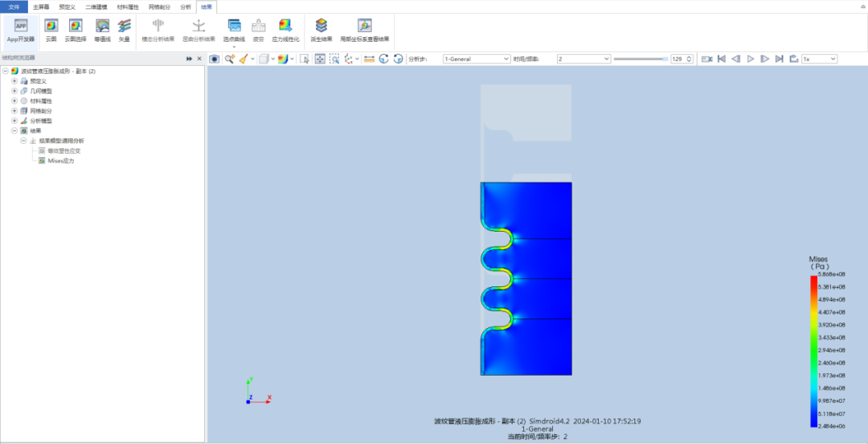Open 应力线性化 stress linearization

pyautogui.click(x=285, y=31)
